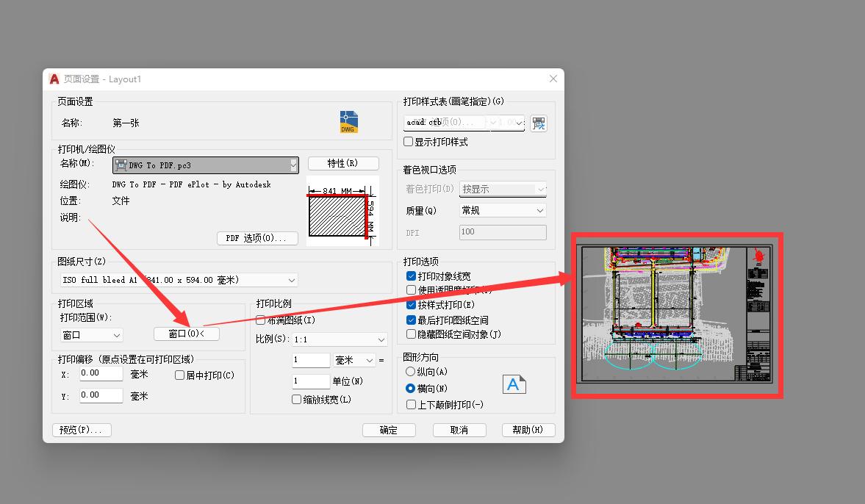Viewport: 865px width, 504px height.
Task: Check the 布满图纸 option
Action: pyautogui.click(x=261, y=320)
